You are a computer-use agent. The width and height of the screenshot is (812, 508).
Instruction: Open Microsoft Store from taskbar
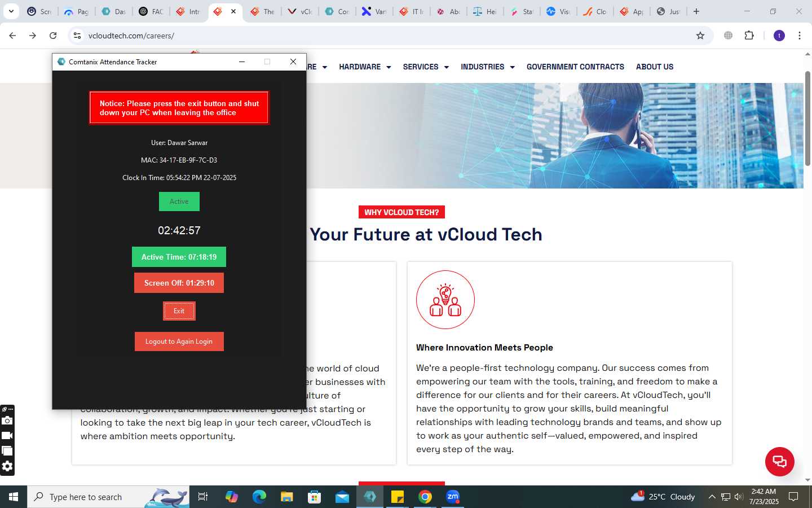click(315, 497)
